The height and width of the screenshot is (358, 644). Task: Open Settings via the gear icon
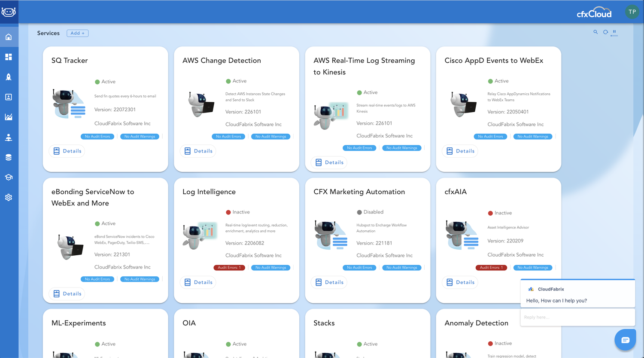tap(9, 197)
